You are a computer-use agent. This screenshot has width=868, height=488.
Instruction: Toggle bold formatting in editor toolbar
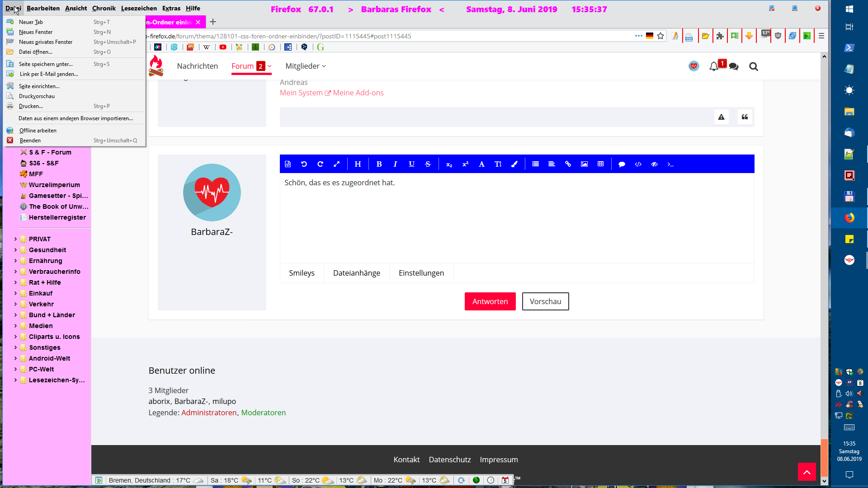tap(379, 164)
